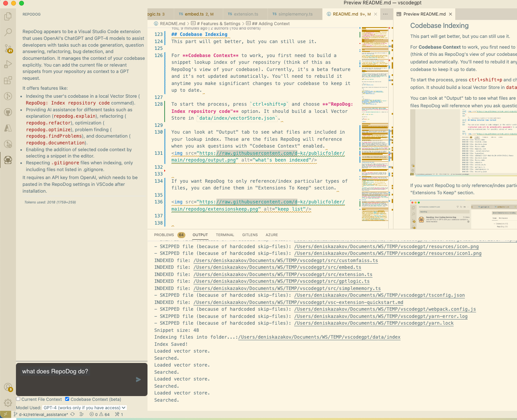Open the Run and Debug view
Screen dimensions: 517x420
click(8, 64)
